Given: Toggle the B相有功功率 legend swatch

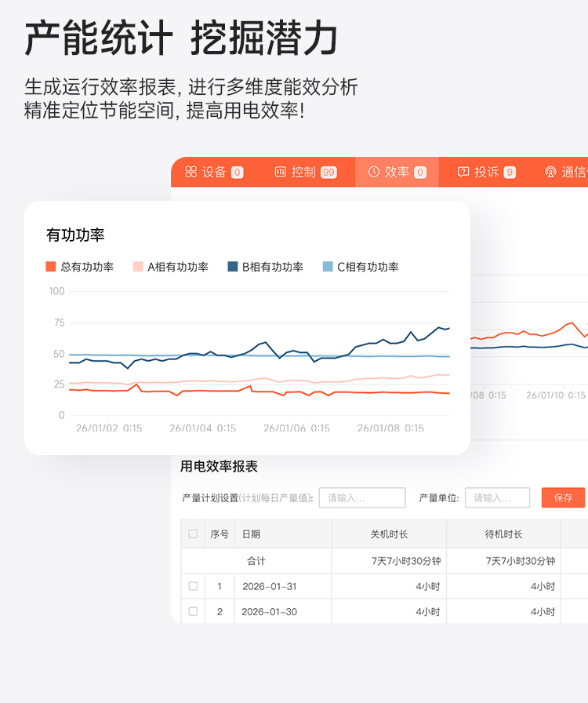Looking at the screenshot, I should pyautogui.click(x=232, y=267).
